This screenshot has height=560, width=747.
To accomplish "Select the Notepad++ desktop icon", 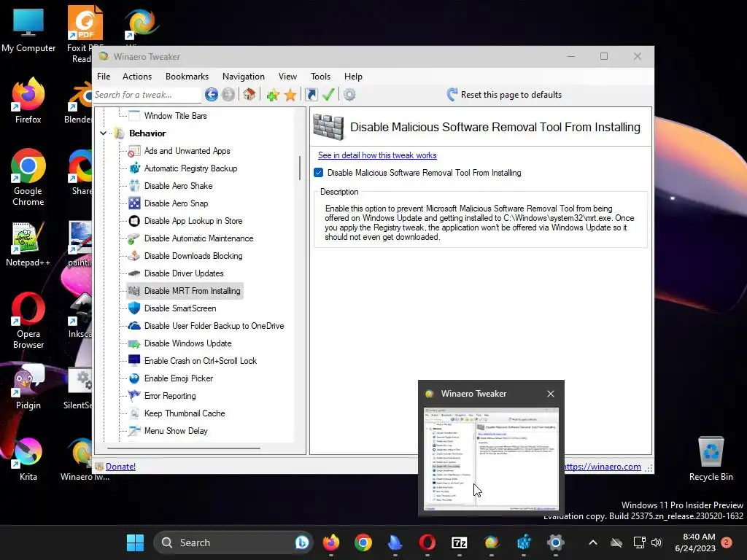I will click(x=28, y=245).
